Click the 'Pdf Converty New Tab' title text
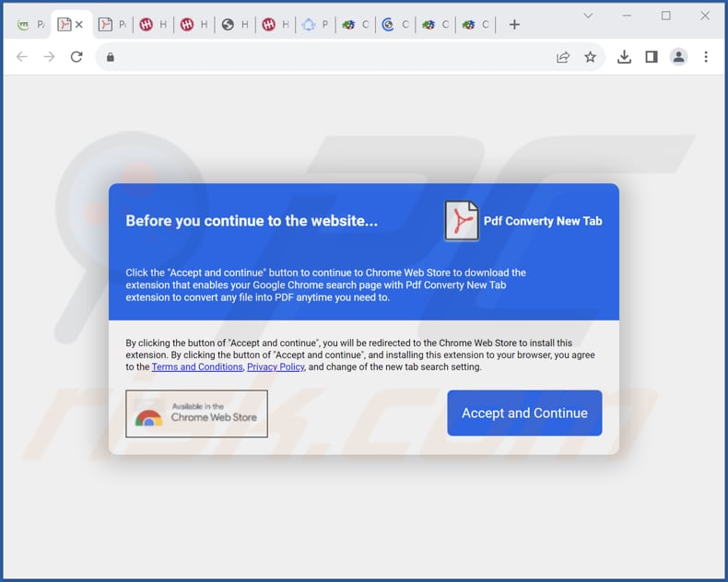 coord(543,221)
